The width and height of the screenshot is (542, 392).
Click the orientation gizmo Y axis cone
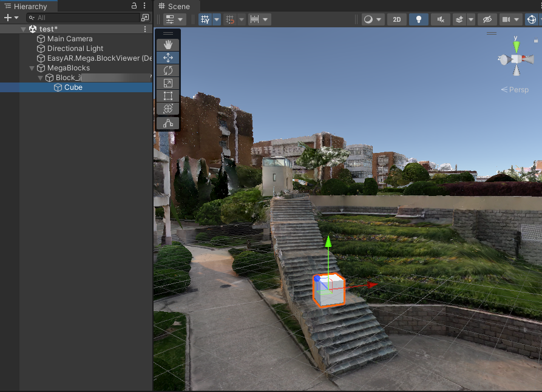click(x=516, y=46)
